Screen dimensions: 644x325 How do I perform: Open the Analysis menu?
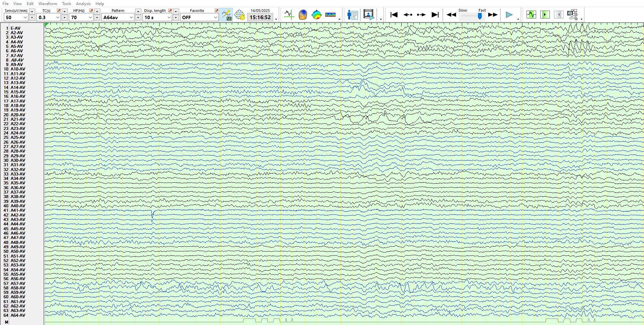pyautogui.click(x=83, y=4)
